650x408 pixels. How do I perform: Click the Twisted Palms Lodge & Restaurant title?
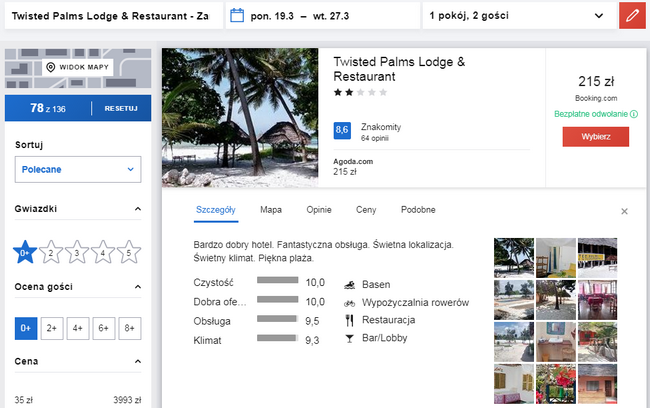point(399,69)
